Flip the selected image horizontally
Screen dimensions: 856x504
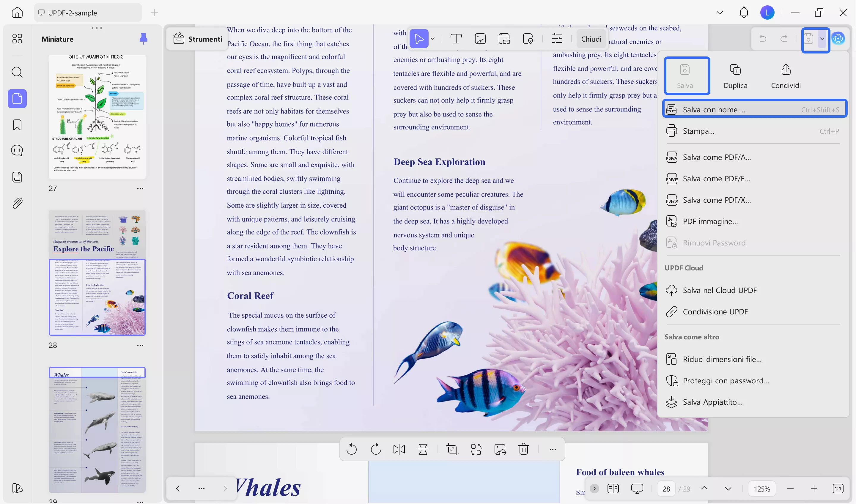click(x=399, y=449)
